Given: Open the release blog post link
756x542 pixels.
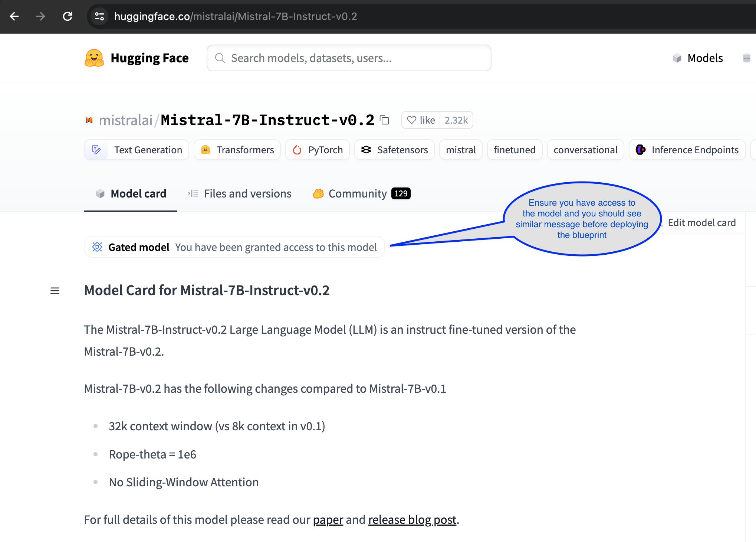Looking at the screenshot, I should pyautogui.click(x=412, y=520).
